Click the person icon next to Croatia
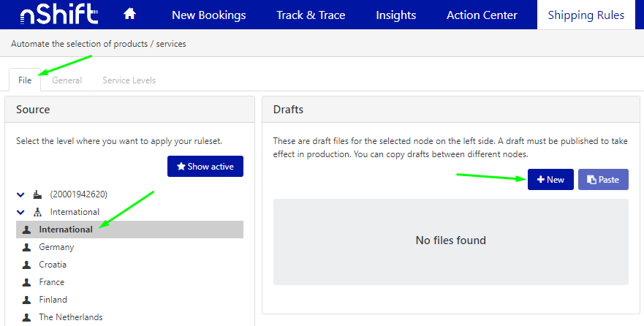 pyautogui.click(x=27, y=265)
